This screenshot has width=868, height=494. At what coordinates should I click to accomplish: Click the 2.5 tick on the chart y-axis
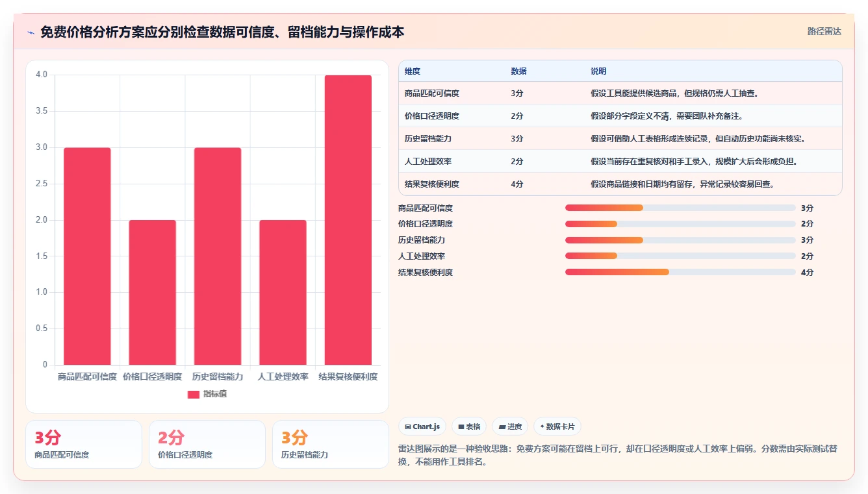coord(42,184)
